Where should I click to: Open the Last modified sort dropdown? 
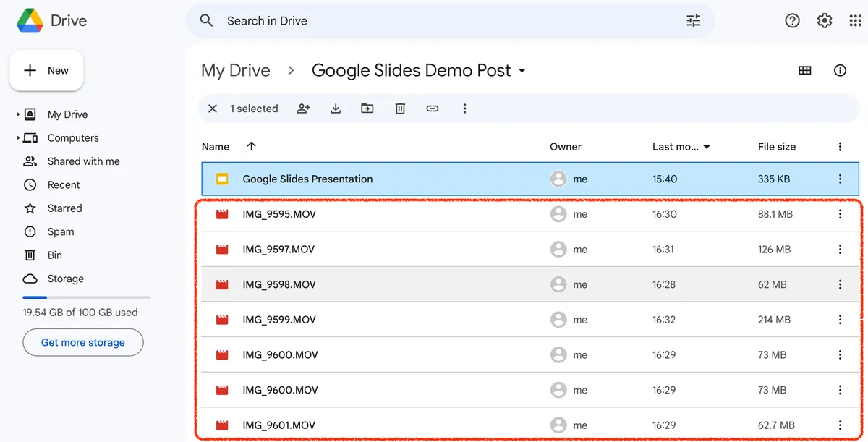click(707, 147)
